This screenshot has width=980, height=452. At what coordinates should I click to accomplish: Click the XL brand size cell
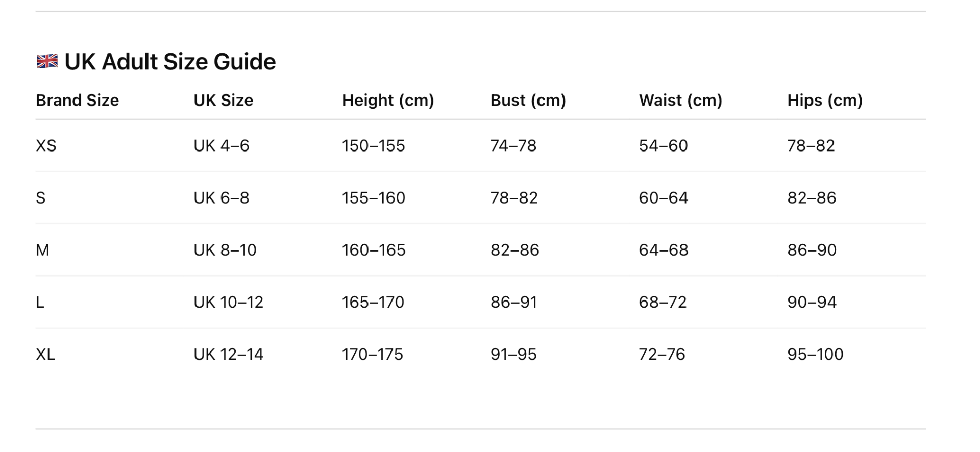click(45, 354)
